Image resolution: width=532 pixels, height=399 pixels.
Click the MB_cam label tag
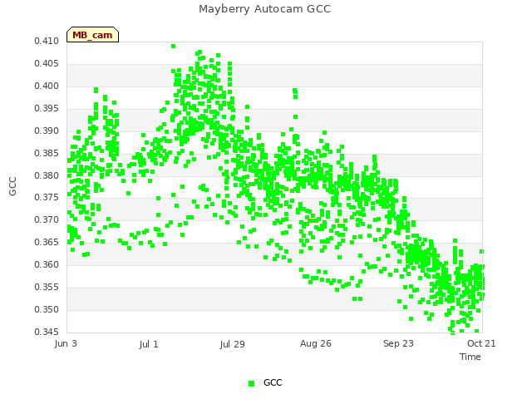point(92,35)
